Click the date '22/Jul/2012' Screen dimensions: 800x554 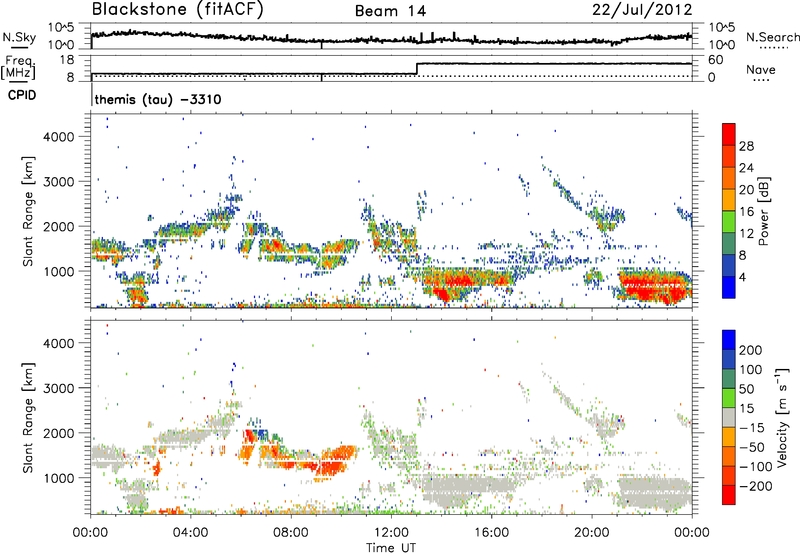(642, 10)
